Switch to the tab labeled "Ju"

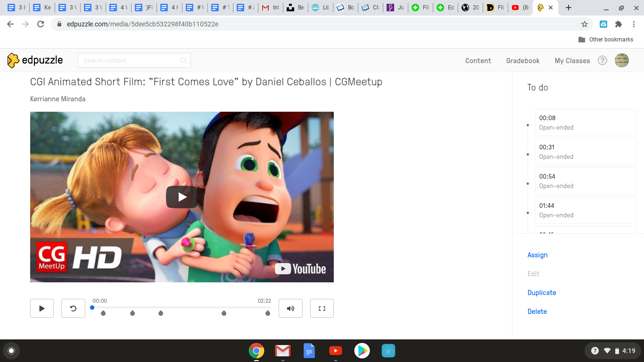click(x=396, y=8)
